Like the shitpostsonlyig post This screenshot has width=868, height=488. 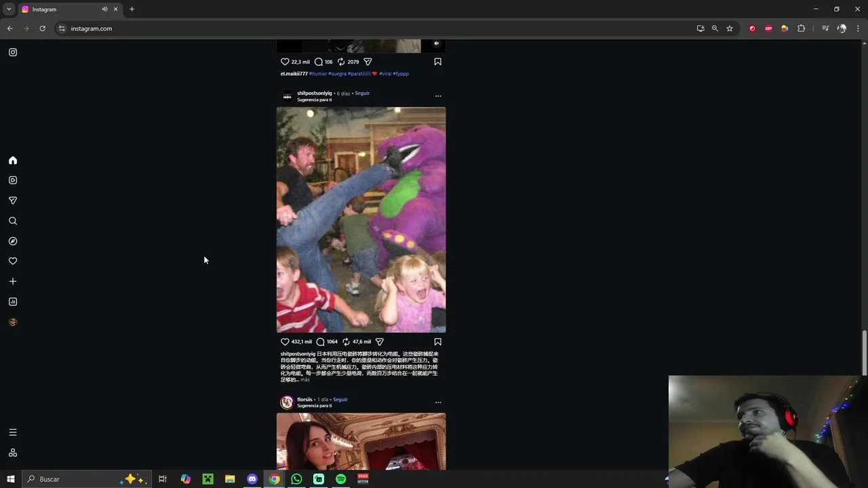(x=285, y=342)
